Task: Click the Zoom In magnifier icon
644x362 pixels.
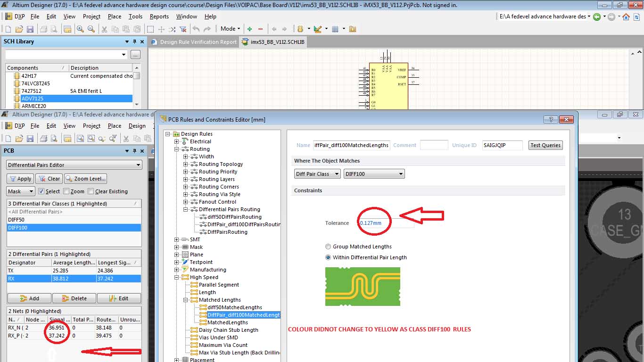Action: [x=81, y=29]
